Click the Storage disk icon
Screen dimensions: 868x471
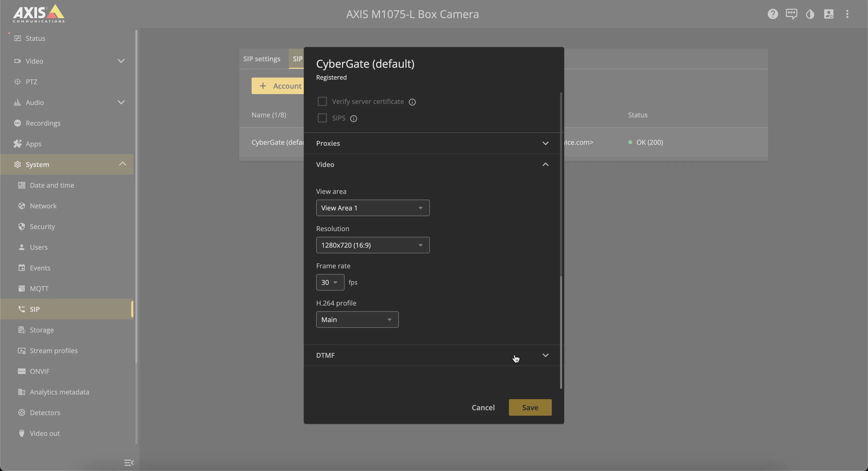pyautogui.click(x=21, y=330)
